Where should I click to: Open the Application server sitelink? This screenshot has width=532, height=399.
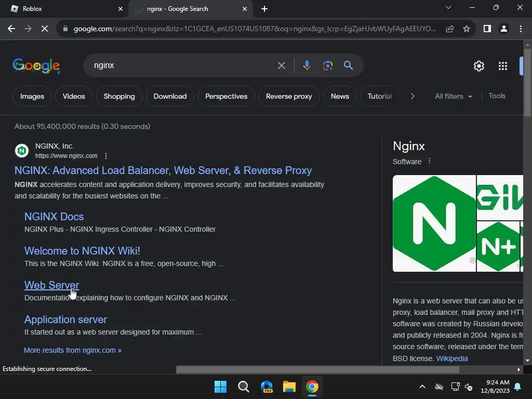[x=65, y=320]
